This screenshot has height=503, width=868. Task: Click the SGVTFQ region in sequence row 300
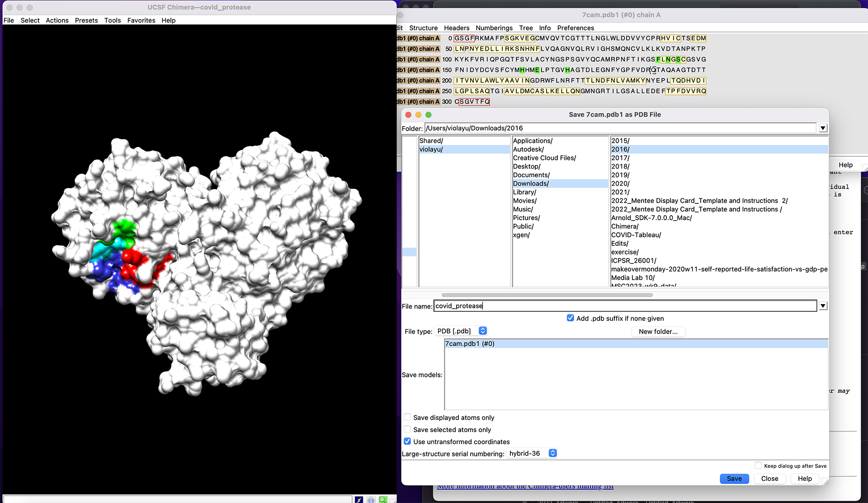(x=474, y=102)
